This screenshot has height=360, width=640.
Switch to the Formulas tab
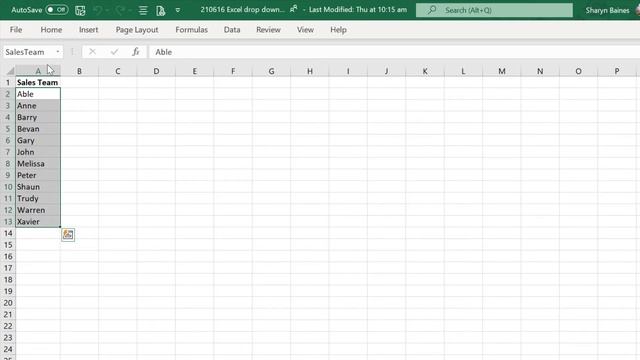pos(191,30)
